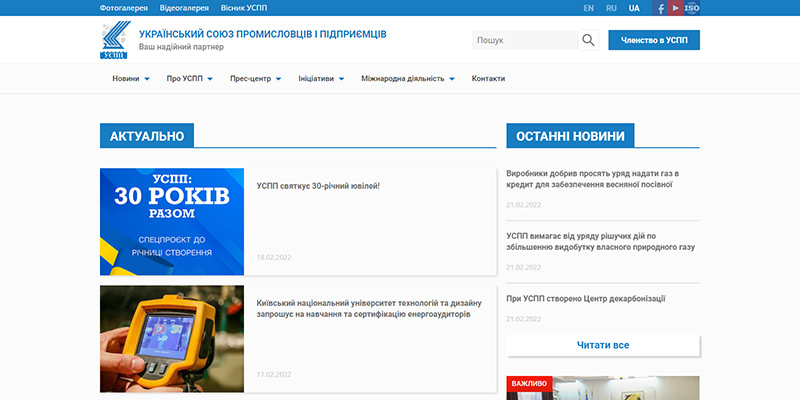Open the thermal camera article image
This screenshot has height=400, width=800.
coord(172,339)
